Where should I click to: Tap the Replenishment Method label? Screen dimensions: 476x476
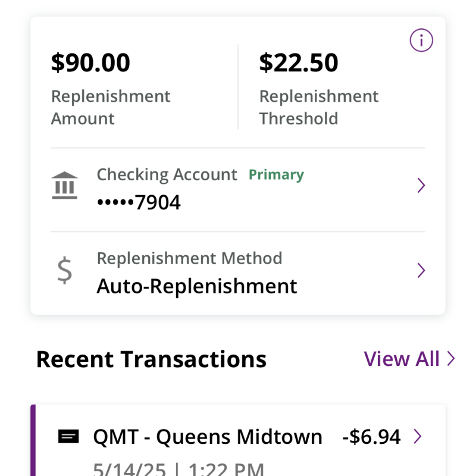pyautogui.click(x=189, y=258)
